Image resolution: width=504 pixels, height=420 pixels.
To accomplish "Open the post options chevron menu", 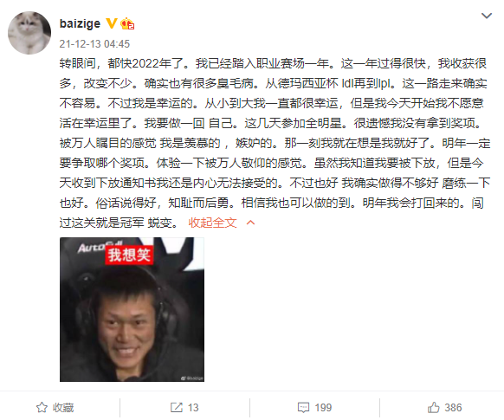I will pyautogui.click(x=487, y=16).
